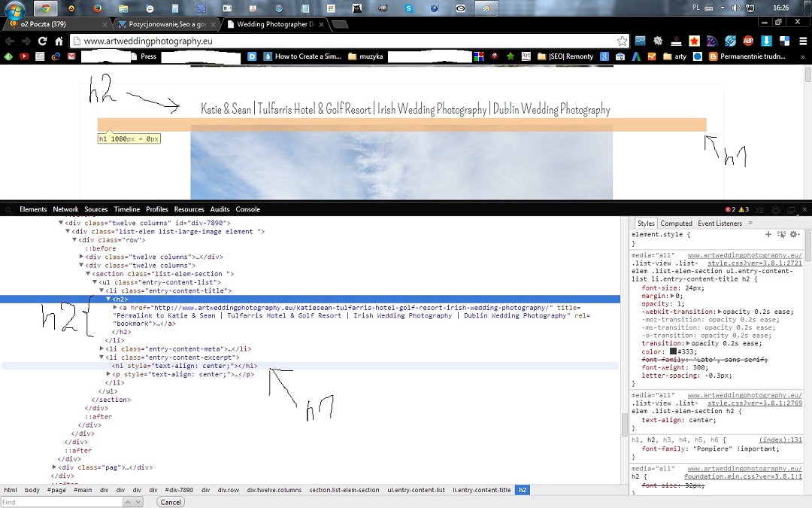The width and height of the screenshot is (812, 508).
Task: Click the blue download arrow extension
Action: click(766, 41)
